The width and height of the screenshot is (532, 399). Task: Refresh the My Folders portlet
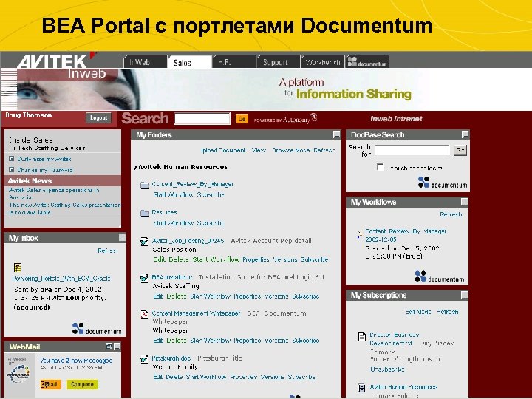coord(324,150)
